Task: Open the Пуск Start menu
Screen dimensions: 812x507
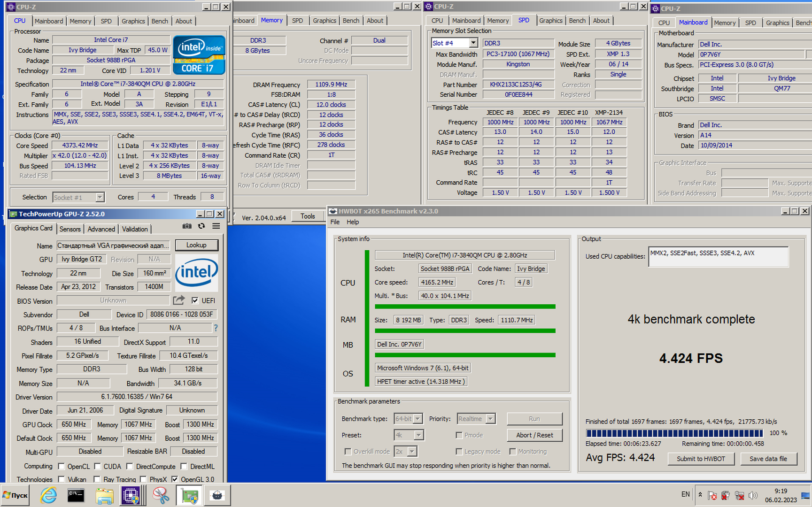Action: tap(15, 495)
